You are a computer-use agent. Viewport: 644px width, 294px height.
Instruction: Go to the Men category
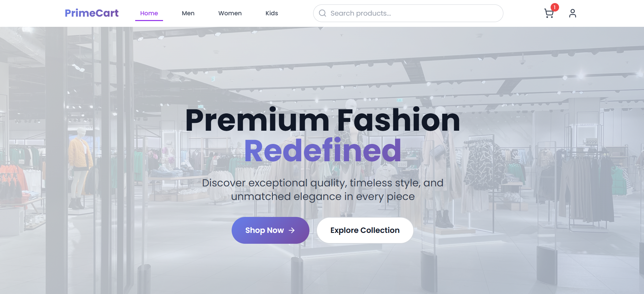click(188, 13)
